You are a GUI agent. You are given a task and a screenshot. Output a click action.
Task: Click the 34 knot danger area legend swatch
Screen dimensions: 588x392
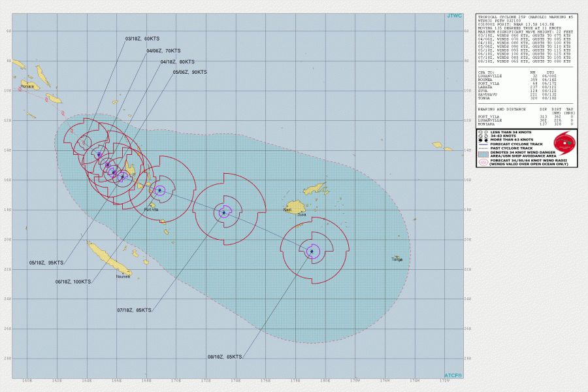483,154
